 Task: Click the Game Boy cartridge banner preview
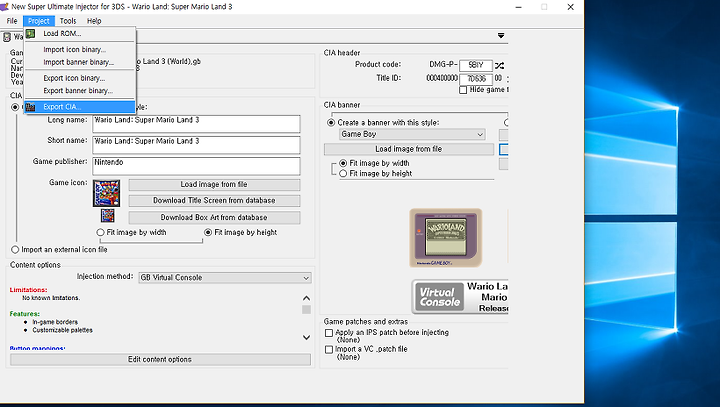click(x=446, y=238)
